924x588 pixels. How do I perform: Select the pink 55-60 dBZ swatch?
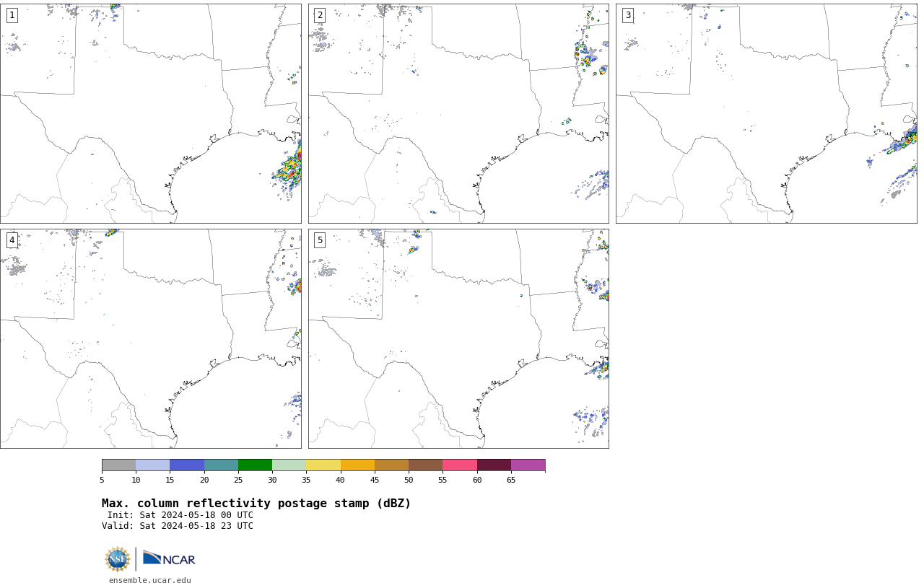tap(460, 465)
